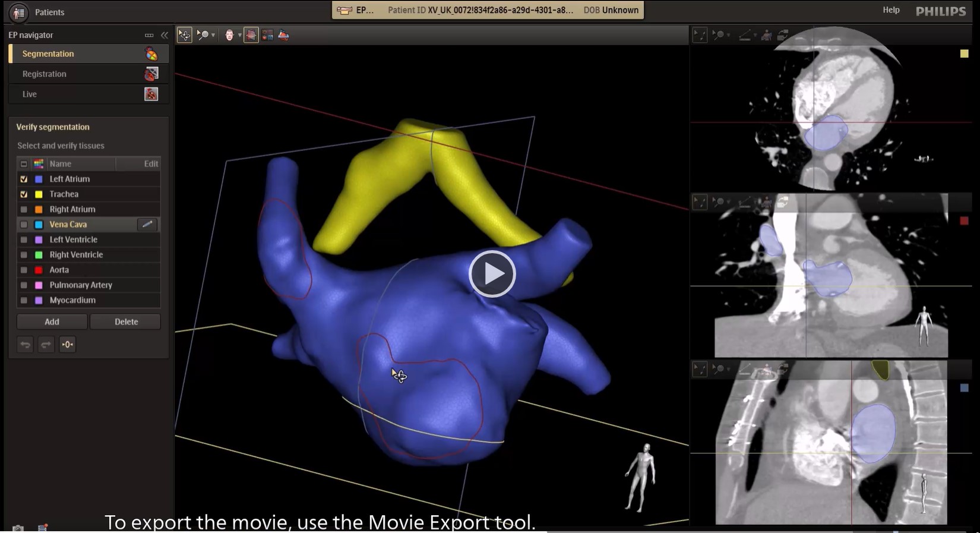
Task: Click the Registration step icon
Action: click(x=151, y=74)
